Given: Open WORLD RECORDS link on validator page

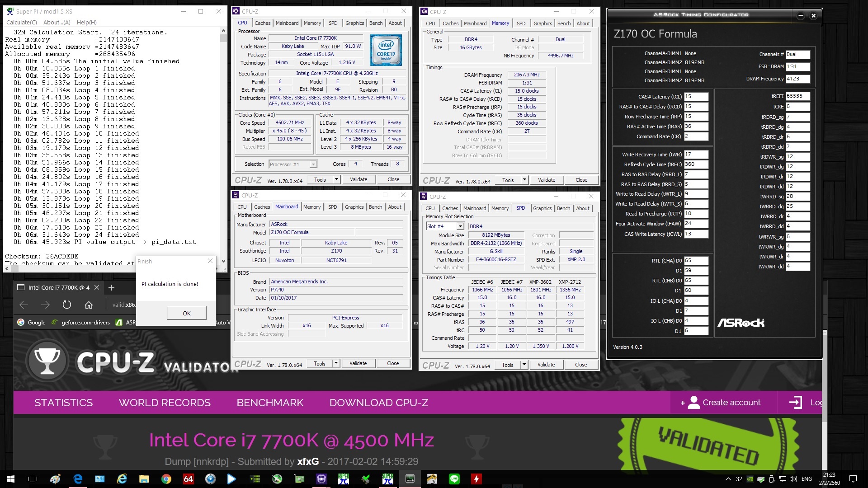Looking at the screenshot, I should click(165, 403).
